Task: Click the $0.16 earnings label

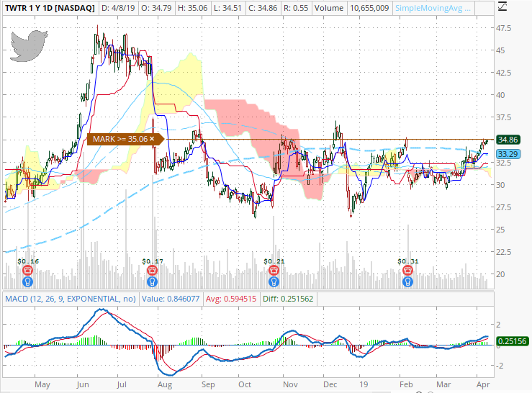Action: click(x=28, y=261)
